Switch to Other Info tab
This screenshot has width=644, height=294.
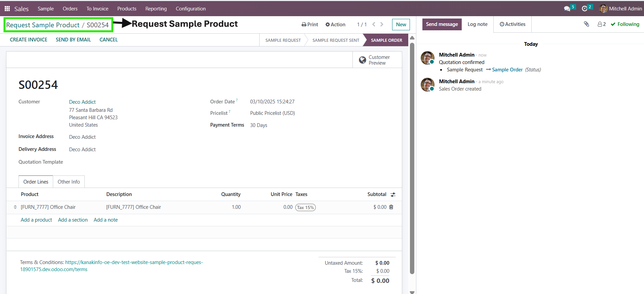[69, 182]
